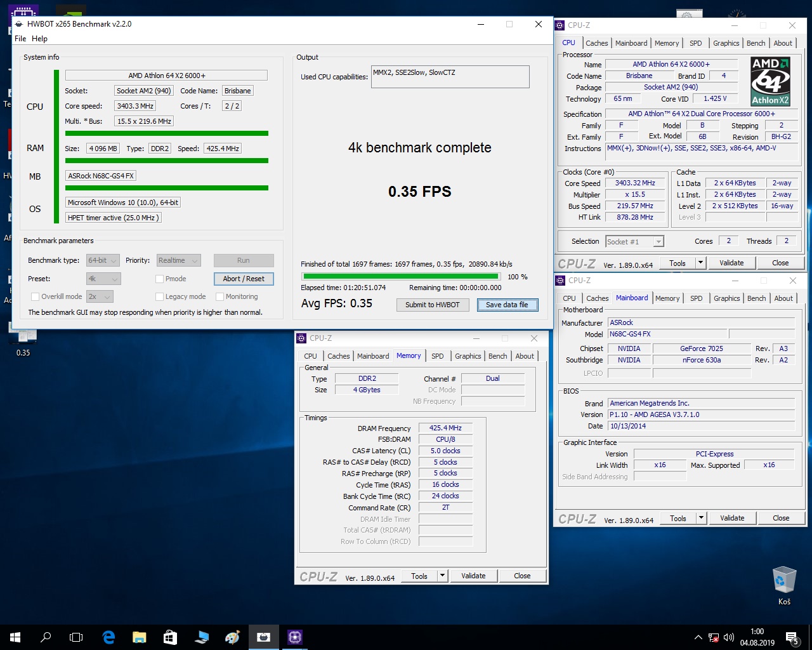The width and height of the screenshot is (812, 650).
Task: Click Close button in Memory window
Action: pos(522,576)
